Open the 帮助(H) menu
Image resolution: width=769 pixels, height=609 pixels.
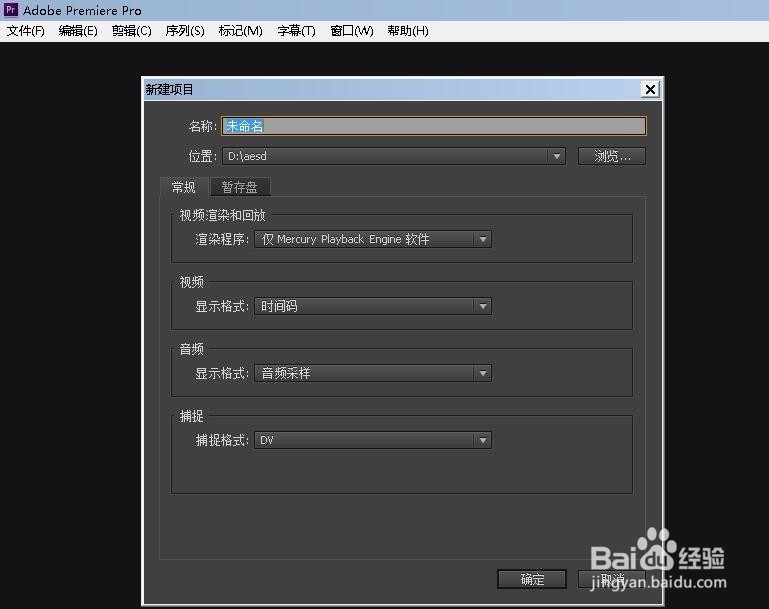point(408,31)
